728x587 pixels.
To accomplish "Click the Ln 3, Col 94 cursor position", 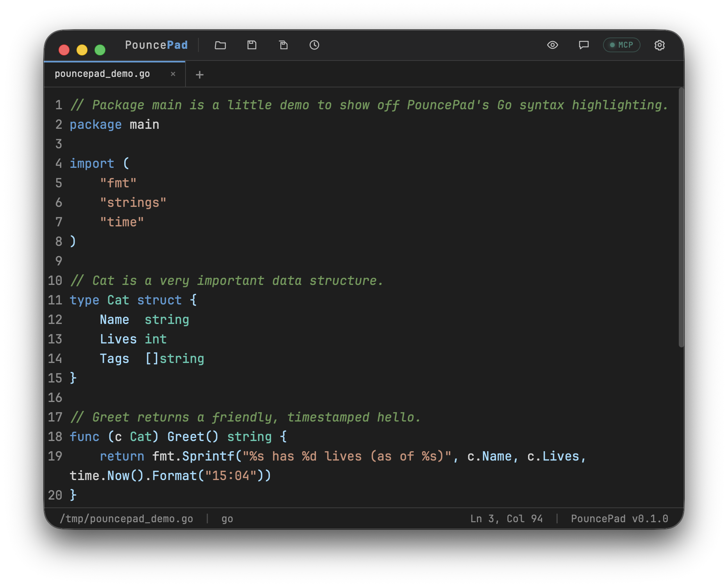I will [506, 519].
